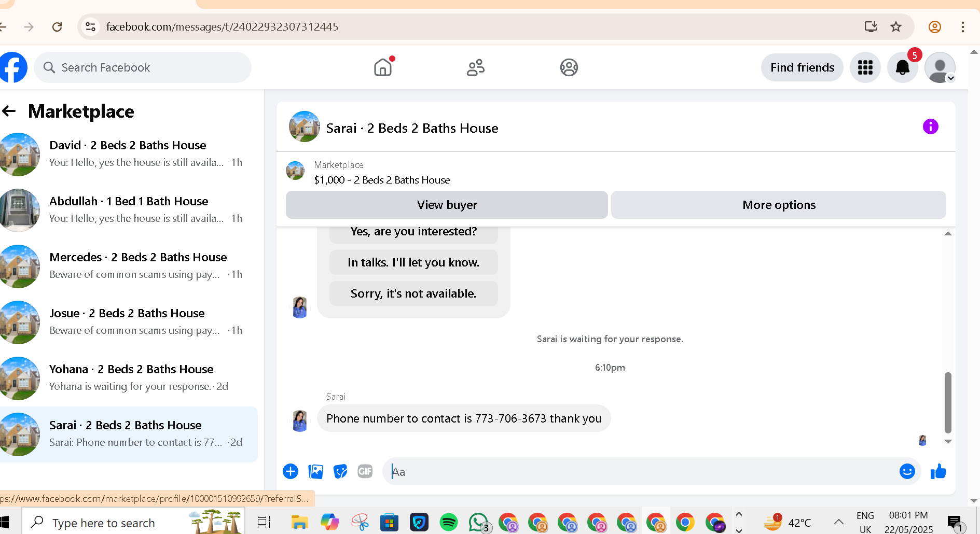The width and height of the screenshot is (980, 534).
Task: Open the Groups icon in top navigation
Action: click(569, 67)
